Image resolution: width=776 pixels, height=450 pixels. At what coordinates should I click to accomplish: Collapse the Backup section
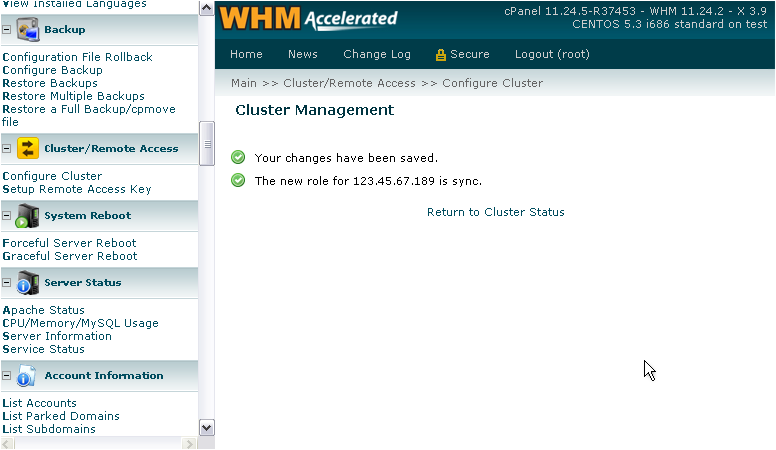(x=6, y=30)
